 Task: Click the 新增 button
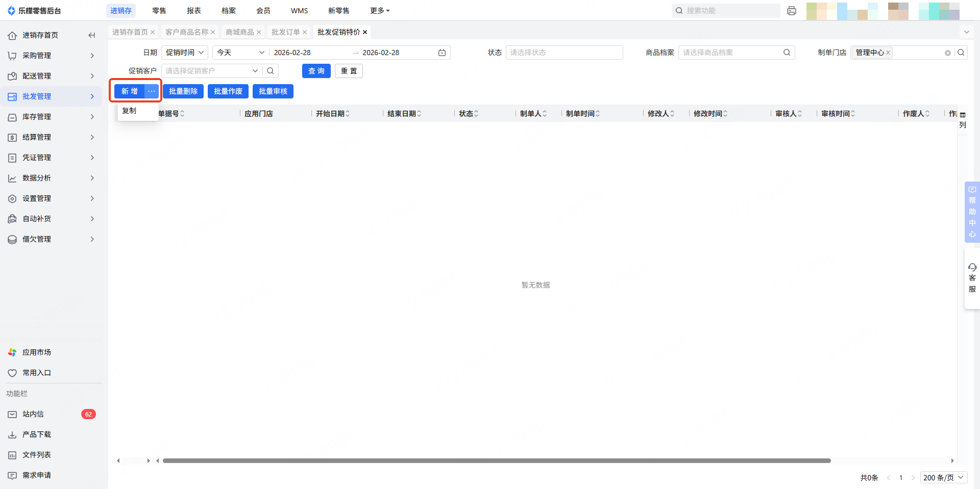(130, 91)
